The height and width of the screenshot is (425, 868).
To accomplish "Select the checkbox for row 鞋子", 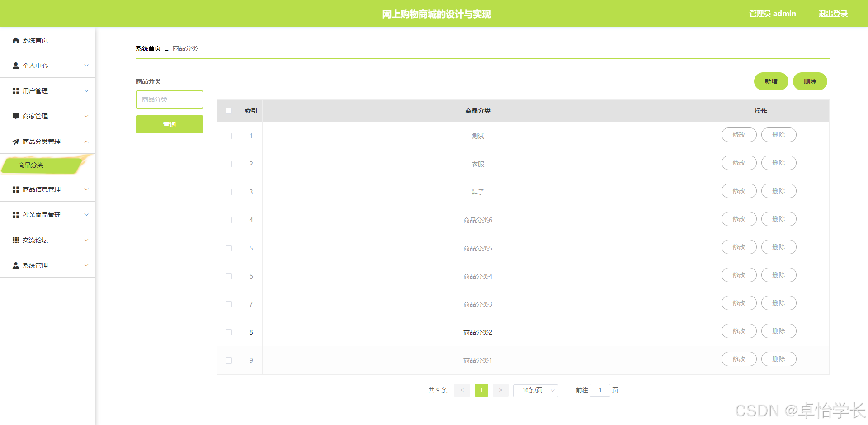I will pos(229,192).
